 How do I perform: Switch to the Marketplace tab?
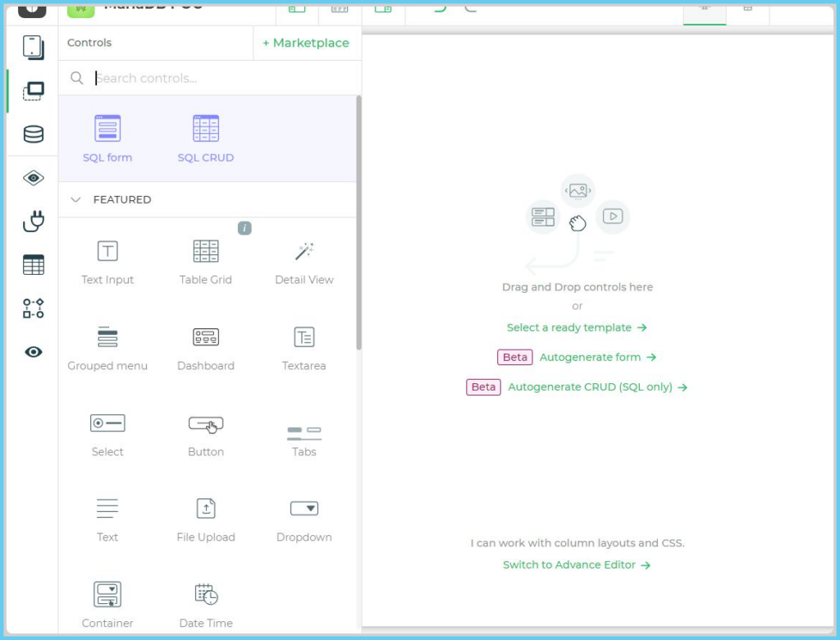tap(307, 43)
